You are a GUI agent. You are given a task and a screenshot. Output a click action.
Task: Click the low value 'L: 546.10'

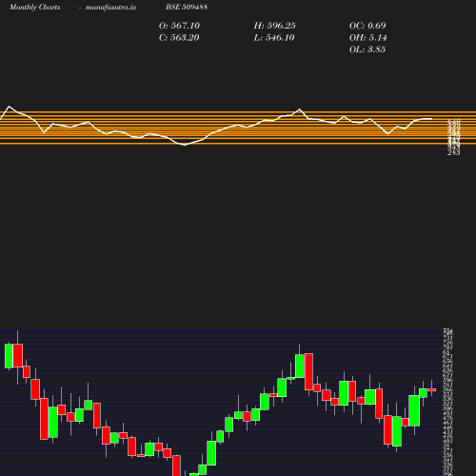(x=274, y=38)
